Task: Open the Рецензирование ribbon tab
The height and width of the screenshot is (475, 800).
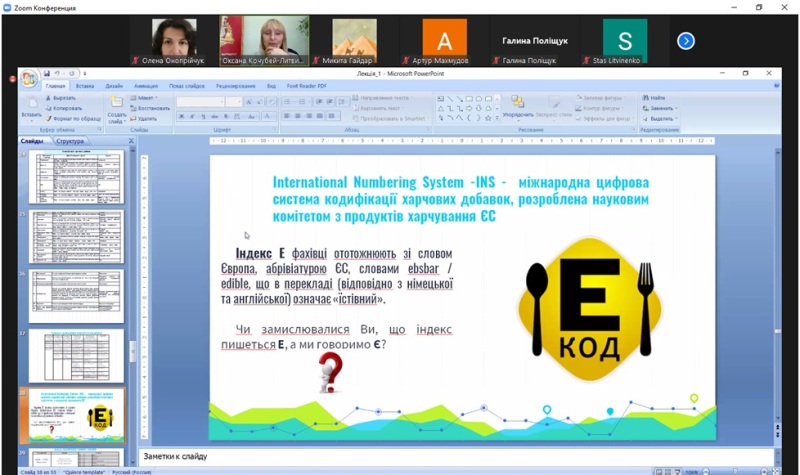Action: click(x=235, y=86)
